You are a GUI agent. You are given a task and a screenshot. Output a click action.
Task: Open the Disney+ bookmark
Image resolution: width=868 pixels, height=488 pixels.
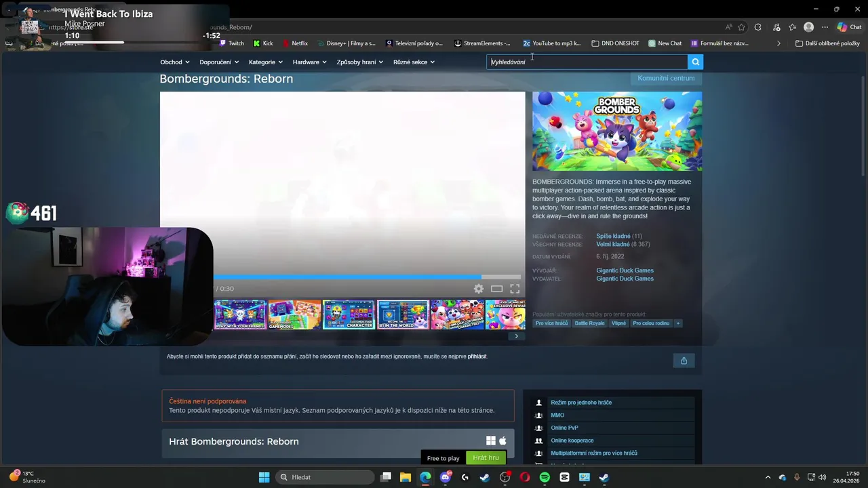(x=346, y=43)
